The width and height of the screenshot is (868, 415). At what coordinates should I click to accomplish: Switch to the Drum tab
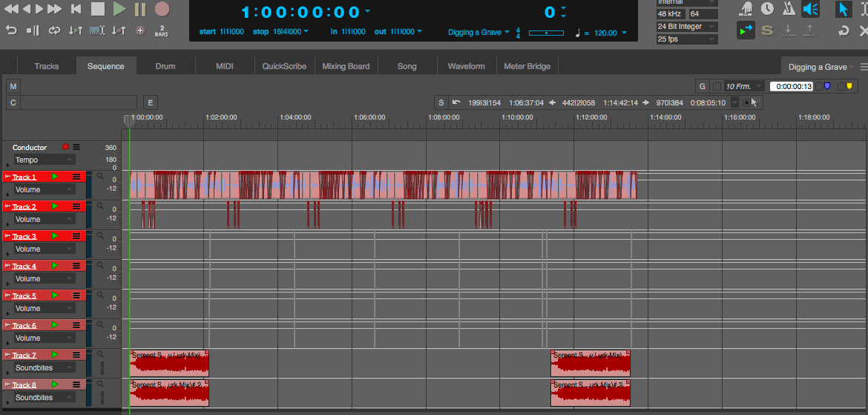tap(165, 66)
